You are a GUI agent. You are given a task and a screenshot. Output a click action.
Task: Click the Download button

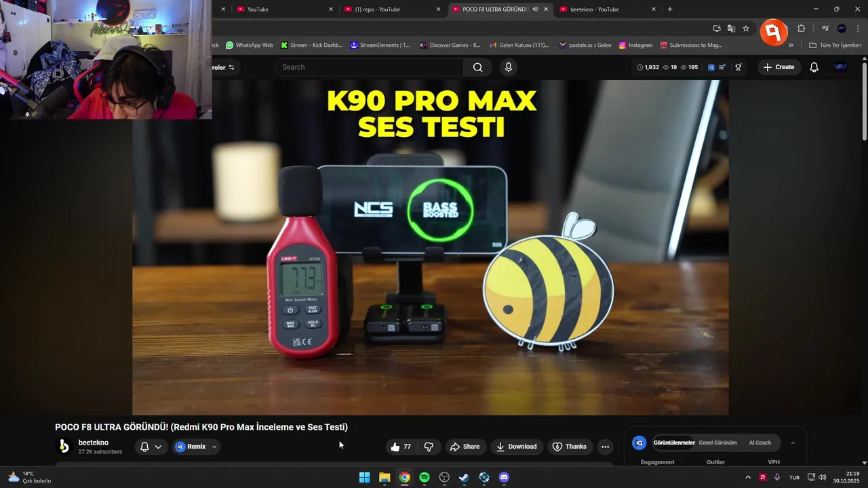(516, 447)
